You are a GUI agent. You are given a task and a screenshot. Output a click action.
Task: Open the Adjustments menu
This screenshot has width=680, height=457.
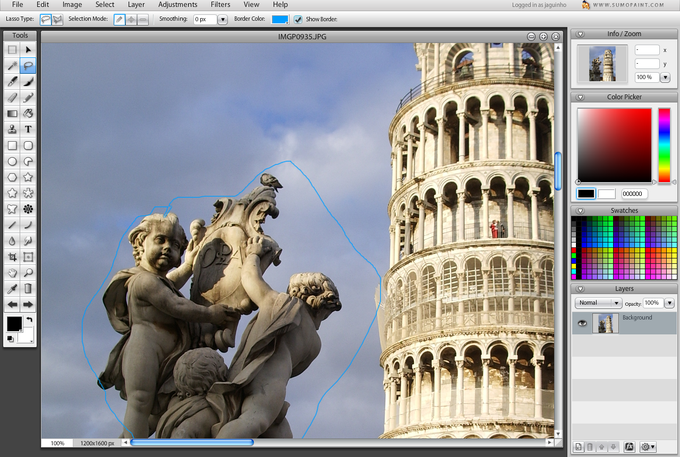tap(177, 5)
